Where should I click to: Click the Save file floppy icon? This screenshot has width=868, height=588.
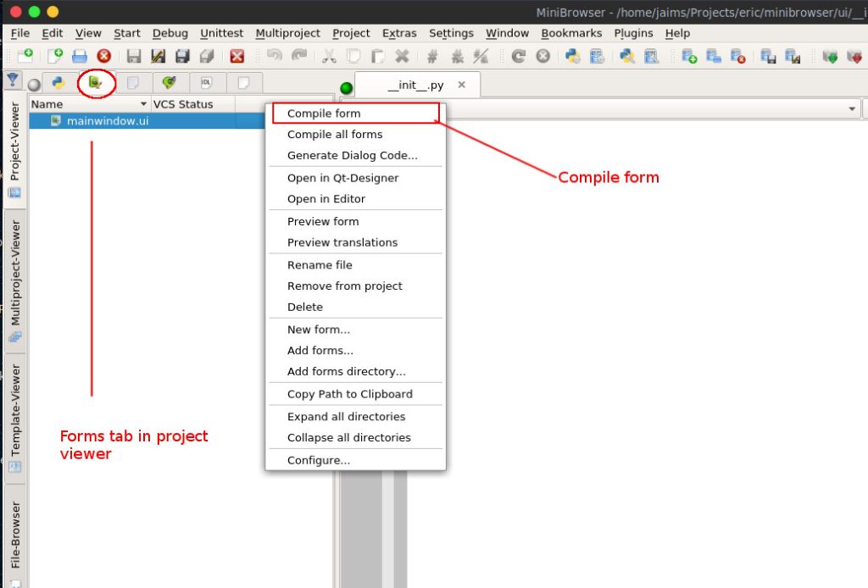(x=134, y=57)
